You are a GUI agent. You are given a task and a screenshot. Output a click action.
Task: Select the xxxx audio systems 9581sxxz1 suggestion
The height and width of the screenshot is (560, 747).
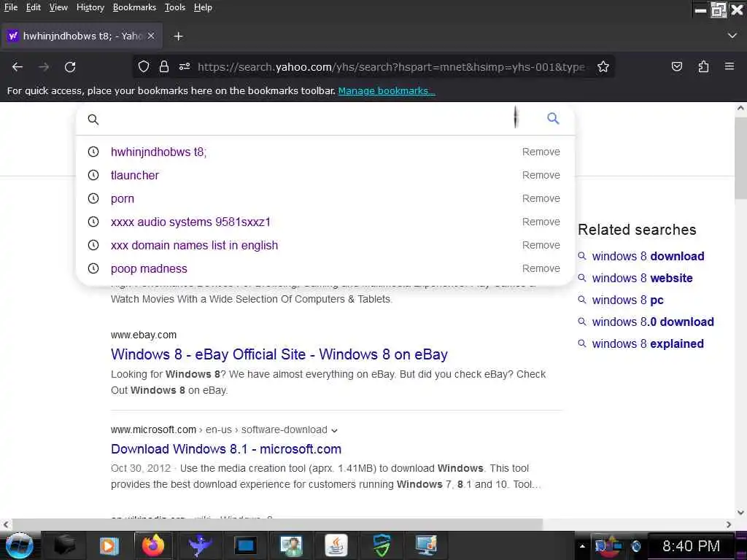190,222
